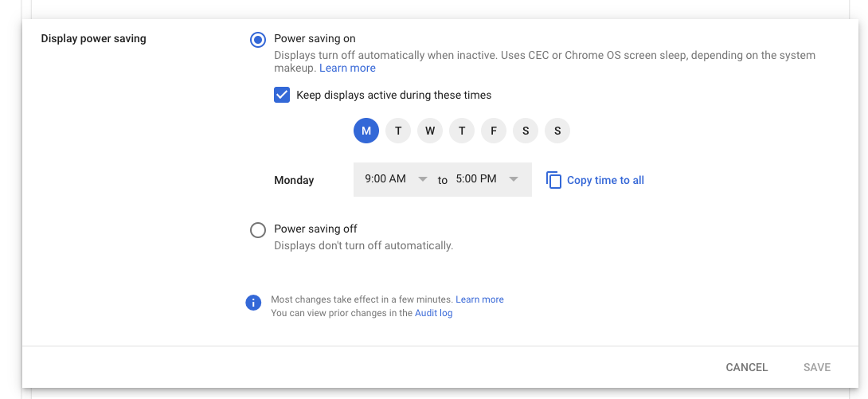Open the Audit log link
The image size is (868, 399).
(x=433, y=313)
